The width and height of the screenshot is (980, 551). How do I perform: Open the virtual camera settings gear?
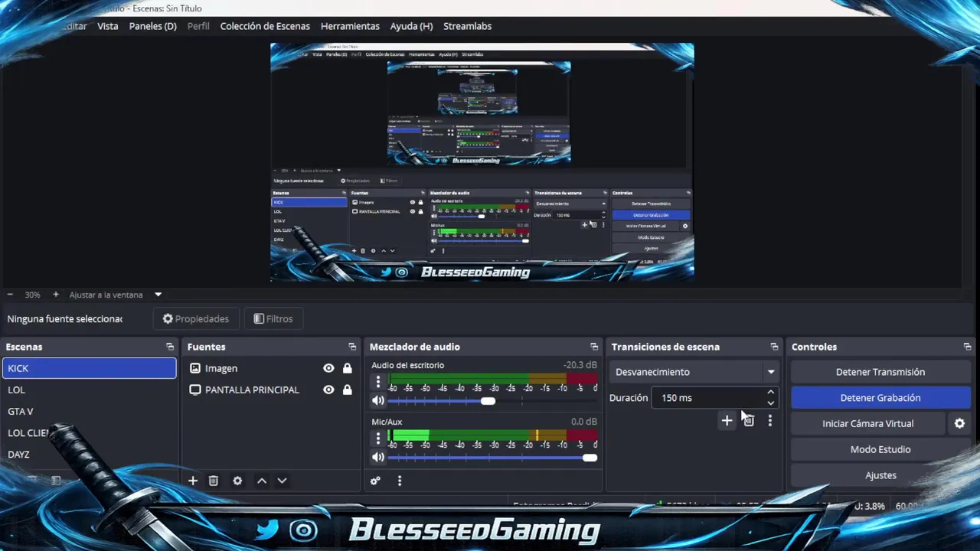coord(959,423)
